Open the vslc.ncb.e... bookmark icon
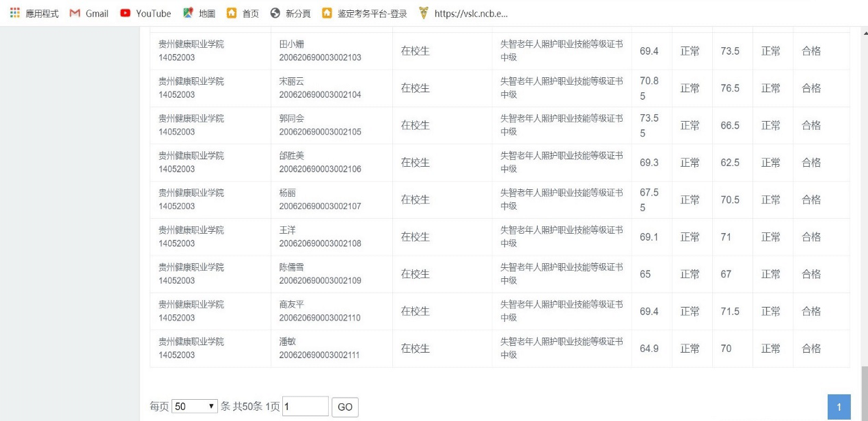This screenshot has width=868, height=421. [x=424, y=13]
